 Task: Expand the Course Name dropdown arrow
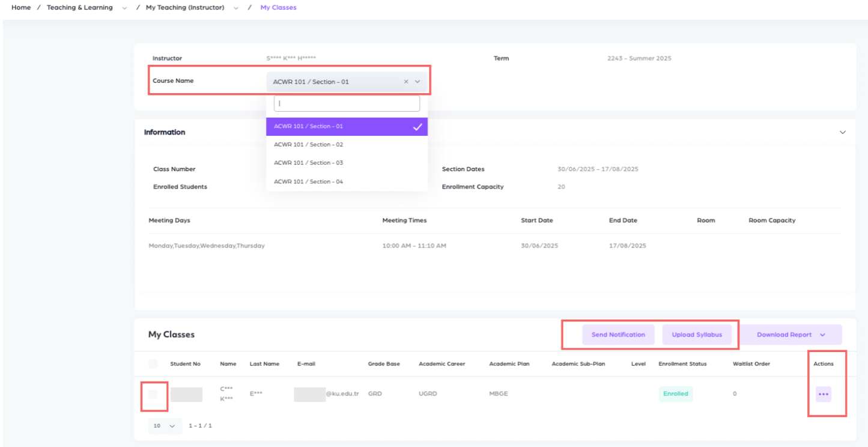point(417,82)
